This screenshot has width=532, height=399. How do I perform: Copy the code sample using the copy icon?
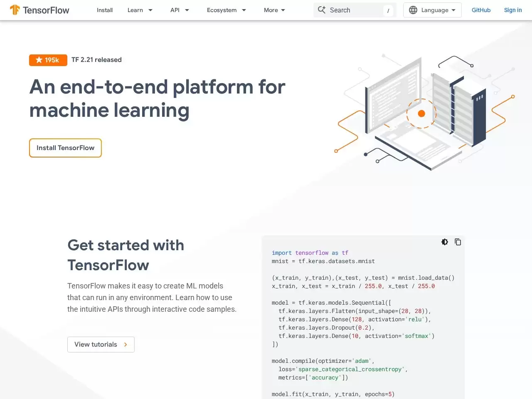[x=458, y=242]
